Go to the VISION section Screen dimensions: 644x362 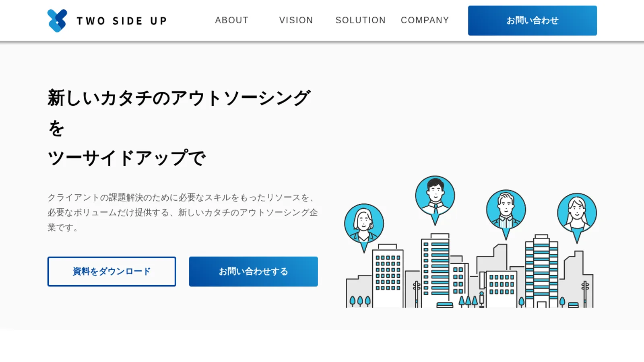point(296,20)
